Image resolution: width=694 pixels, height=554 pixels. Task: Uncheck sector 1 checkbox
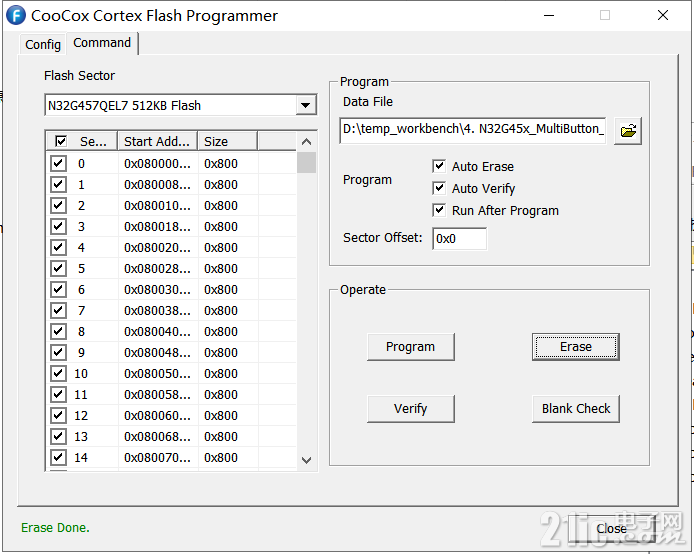coord(58,184)
